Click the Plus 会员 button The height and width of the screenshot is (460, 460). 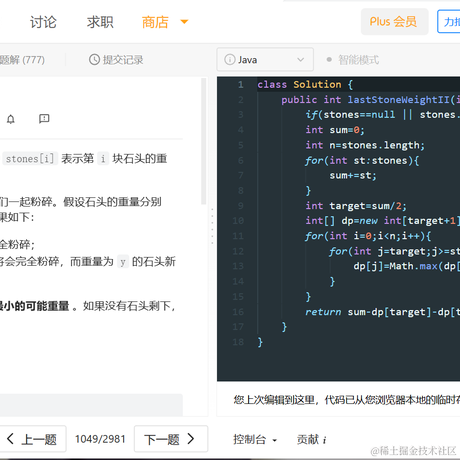tap(394, 22)
